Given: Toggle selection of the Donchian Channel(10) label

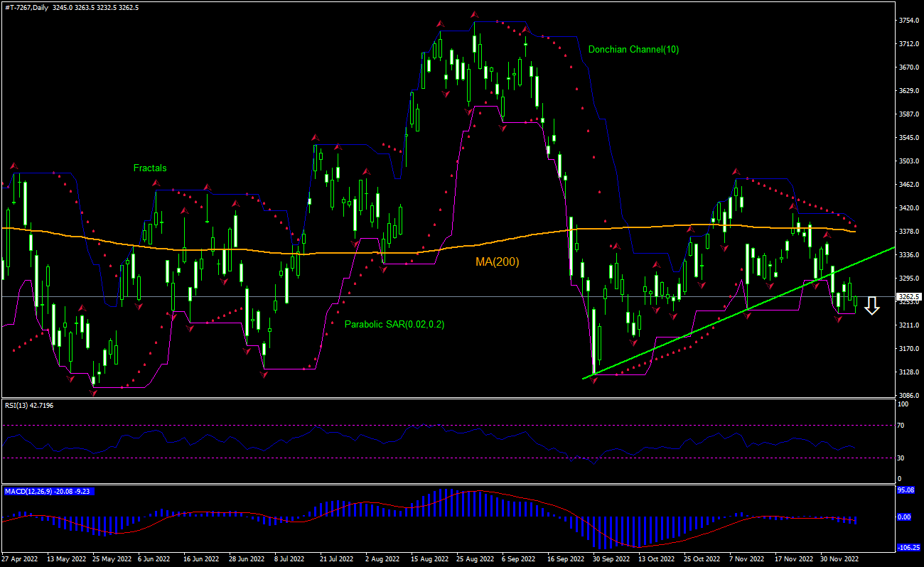Looking at the screenshot, I should pyautogui.click(x=635, y=50).
